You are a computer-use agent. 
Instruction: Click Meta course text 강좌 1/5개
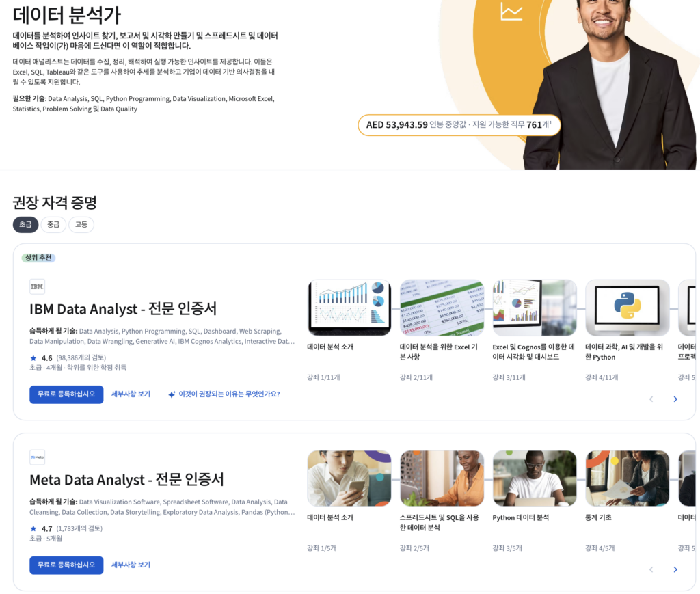click(322, 548)
